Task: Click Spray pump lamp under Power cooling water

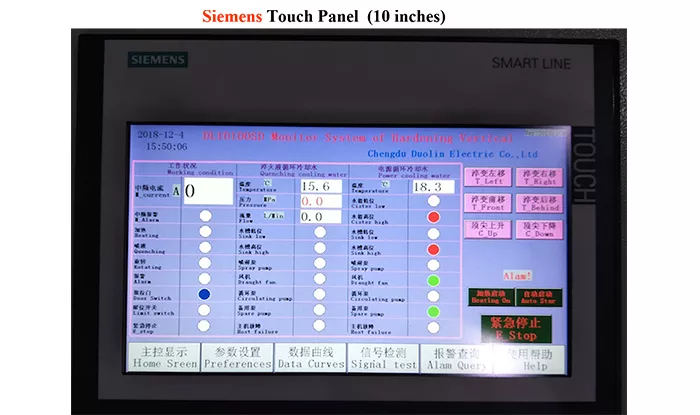Action: pos(433,265)
